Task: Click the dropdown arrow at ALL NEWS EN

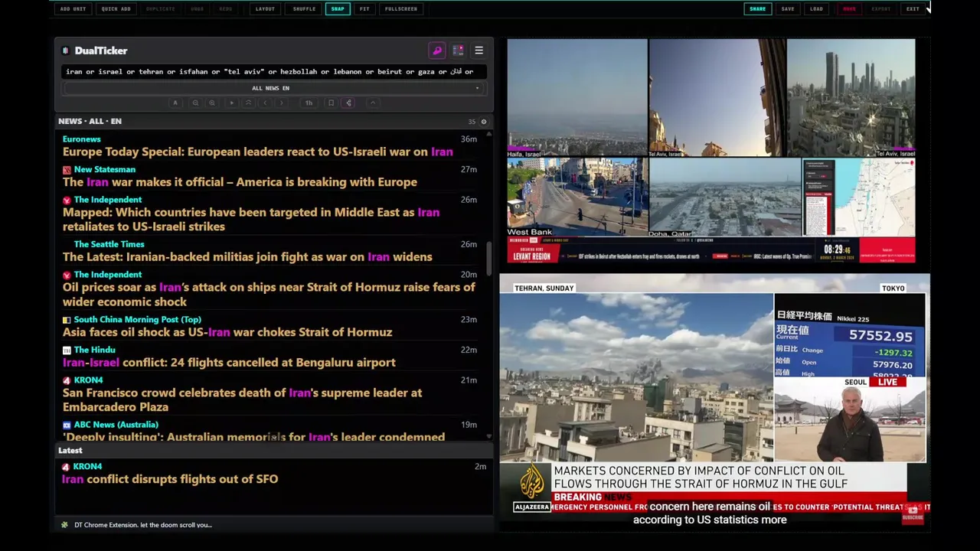Action: pyautogui.click(x=477, y=88)
